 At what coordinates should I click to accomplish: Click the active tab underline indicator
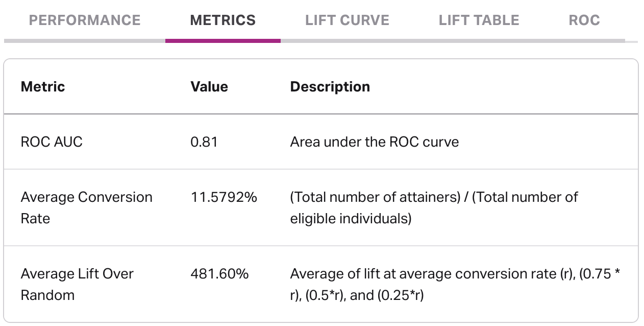(x=223, y=38)
